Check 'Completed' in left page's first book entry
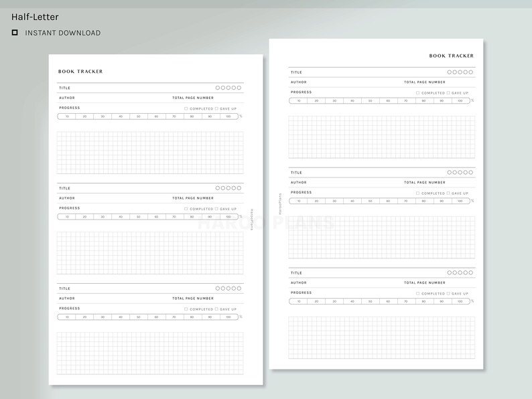 (186, 108)
